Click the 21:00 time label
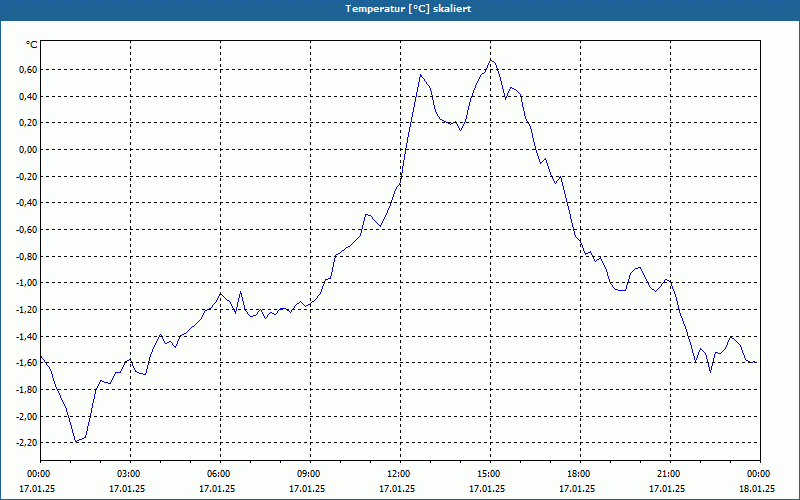 670,474
